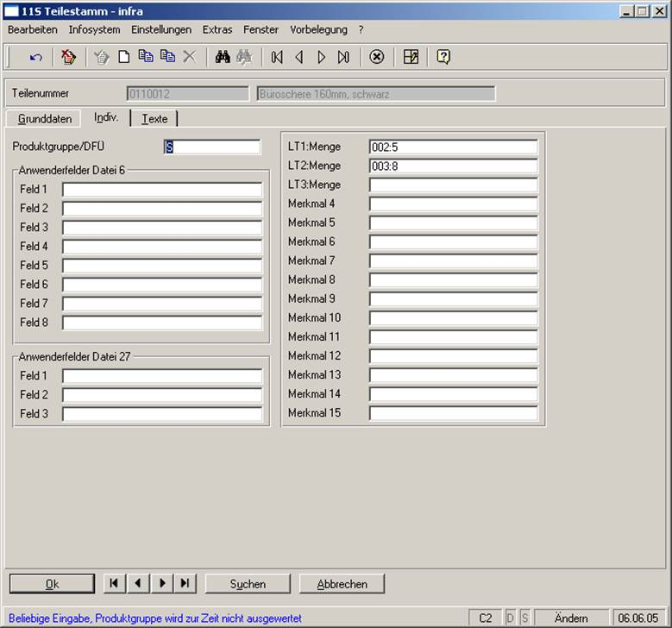Click into the LT3:Menge field
Image resolution: width=672 pixels, height=628 pixels.
(x=453, y=185)
